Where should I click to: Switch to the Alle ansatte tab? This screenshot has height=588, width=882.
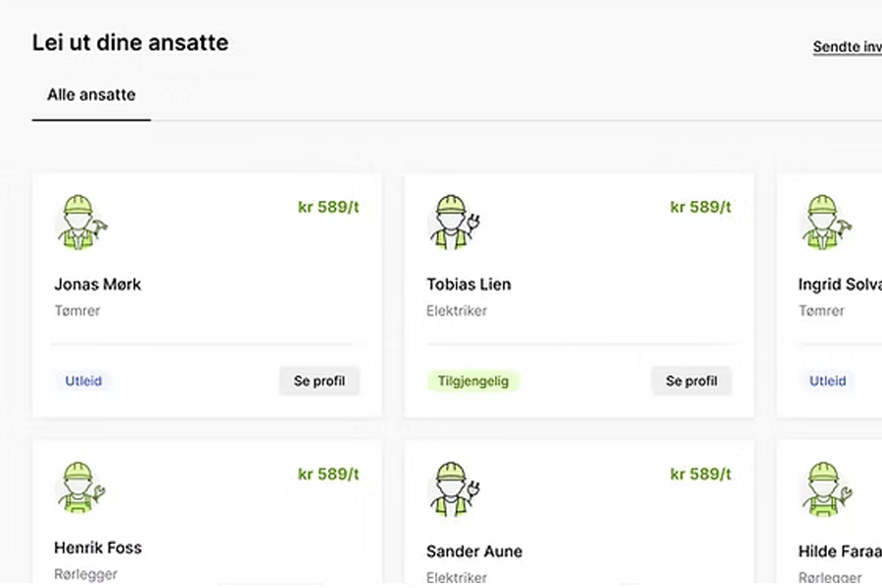(x=91, y=95)
